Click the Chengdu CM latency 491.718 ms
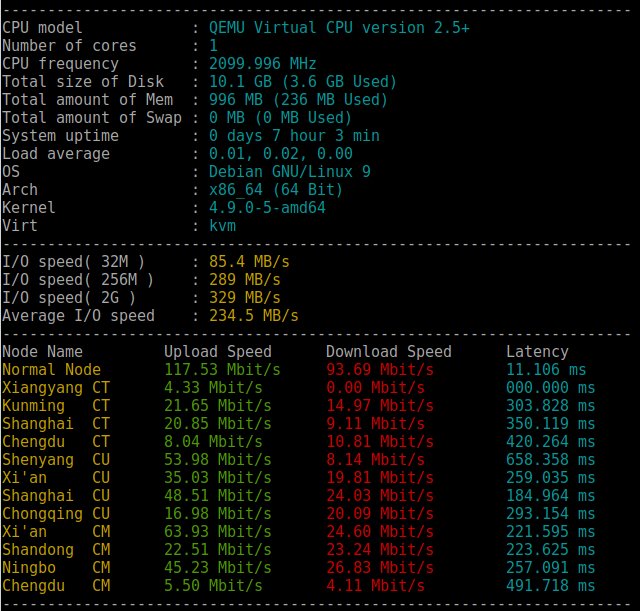 [x=551, y=585]
